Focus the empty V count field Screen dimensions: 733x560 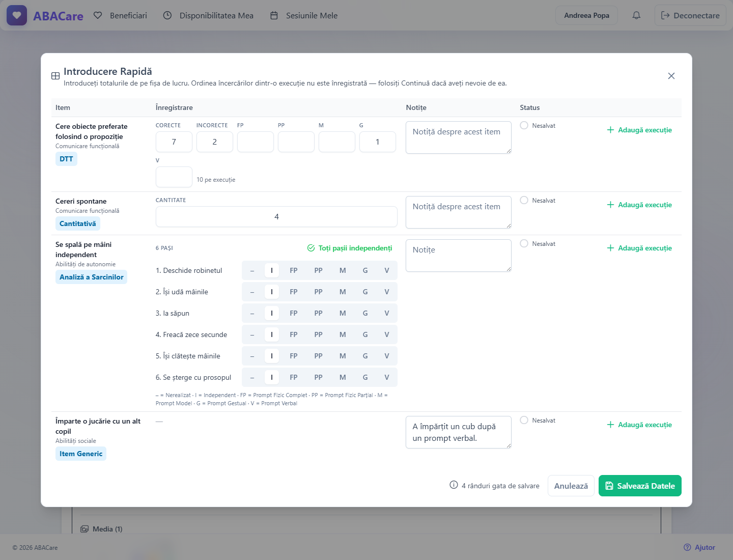[x=174, y=177]
